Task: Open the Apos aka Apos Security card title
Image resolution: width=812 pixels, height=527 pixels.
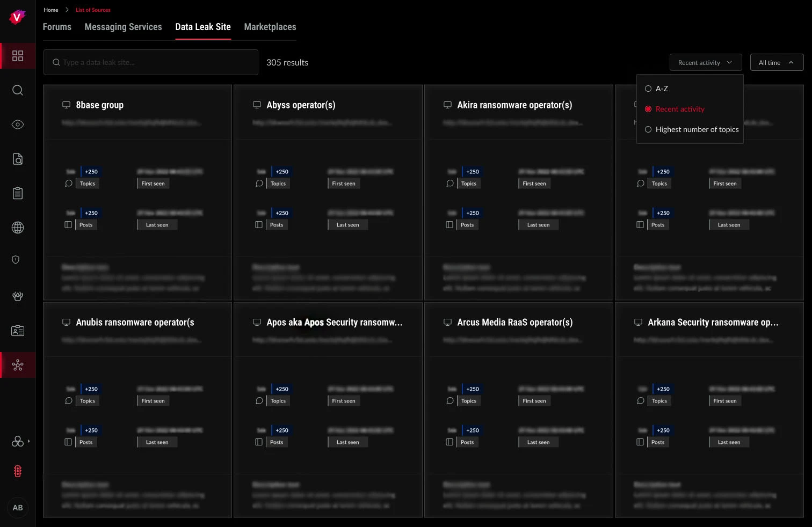Action: 334,323
